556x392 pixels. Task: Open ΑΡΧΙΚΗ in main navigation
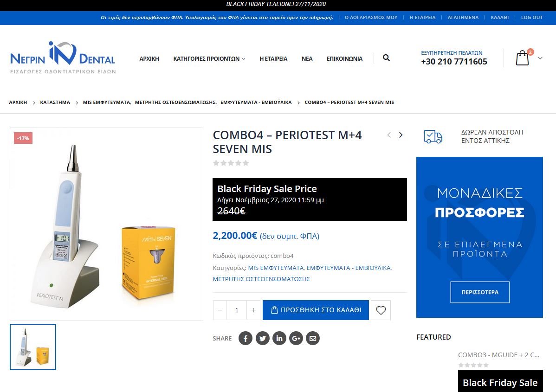pos(149,59)
